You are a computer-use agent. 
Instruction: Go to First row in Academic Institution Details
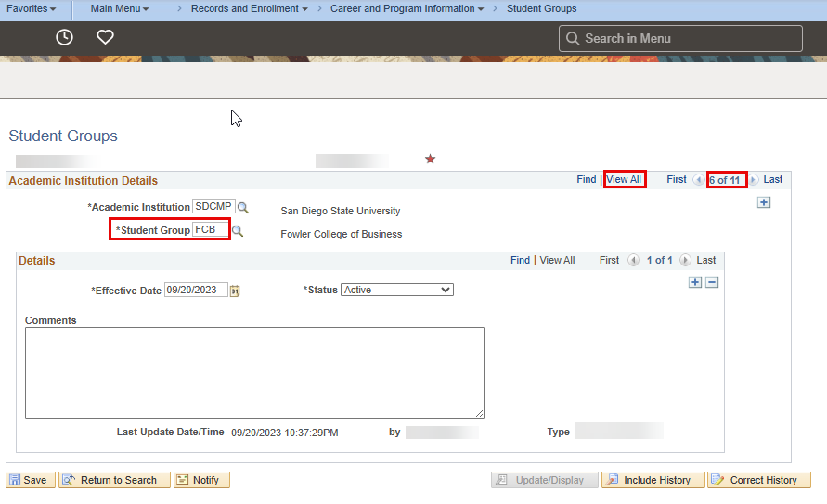click(676, 180)
